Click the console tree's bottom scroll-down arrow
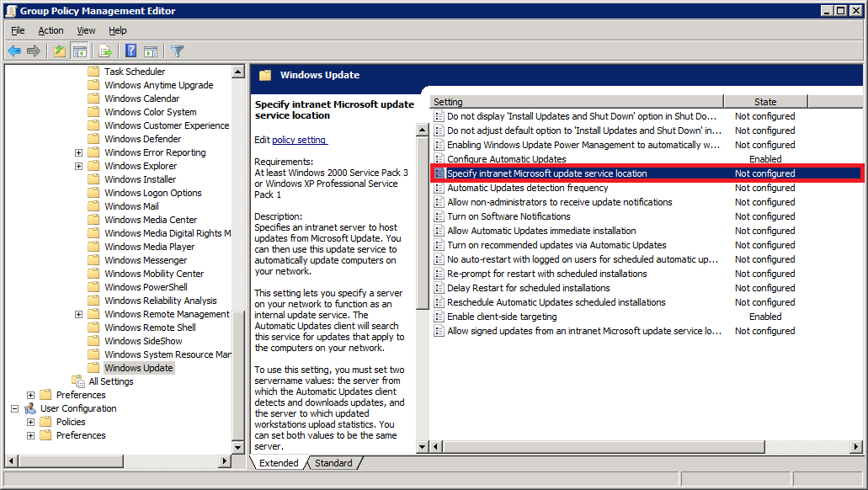Screen dimensions: 868x490 238,447
